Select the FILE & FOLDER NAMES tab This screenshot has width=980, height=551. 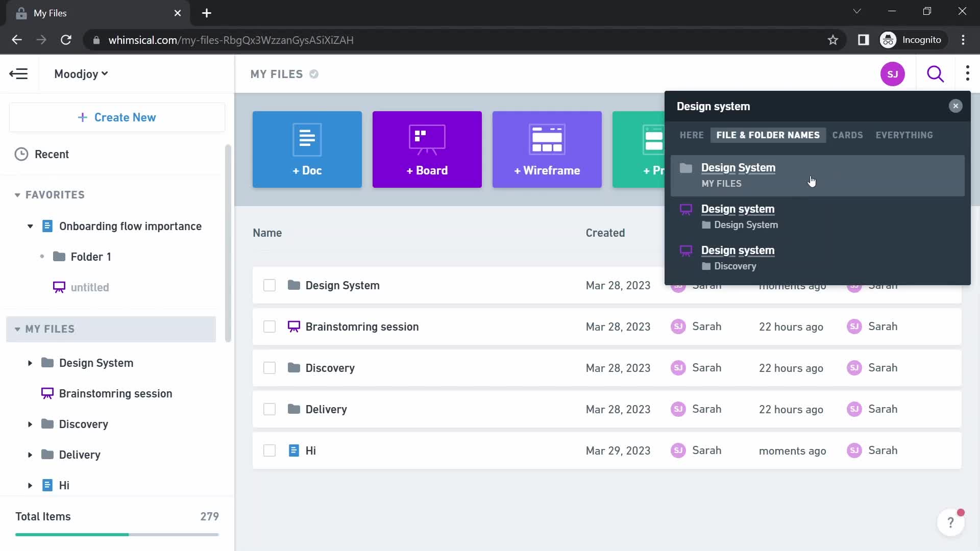click(x=769, y=135)
